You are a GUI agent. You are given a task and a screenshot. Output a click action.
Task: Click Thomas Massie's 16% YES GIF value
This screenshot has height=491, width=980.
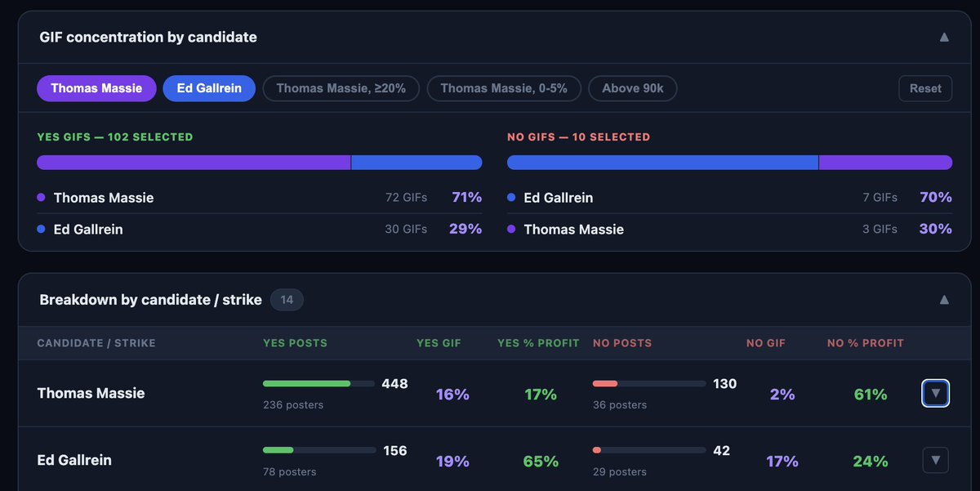click(452, 395)
